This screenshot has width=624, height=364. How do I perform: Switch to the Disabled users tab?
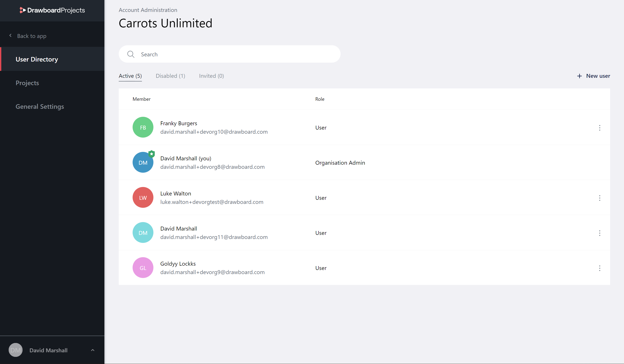point(170,76)
